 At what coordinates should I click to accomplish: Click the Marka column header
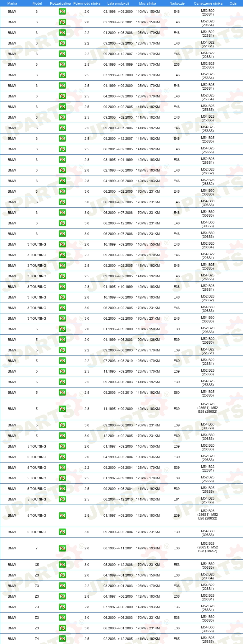(12, 3)
